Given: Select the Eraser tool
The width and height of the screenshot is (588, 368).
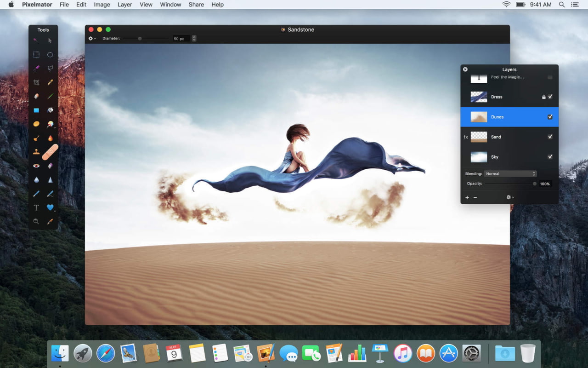Looking at the screenshot, I should 36,96.
